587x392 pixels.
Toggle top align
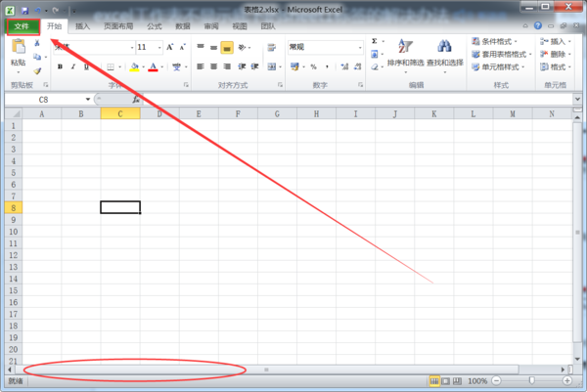[201, 47]
